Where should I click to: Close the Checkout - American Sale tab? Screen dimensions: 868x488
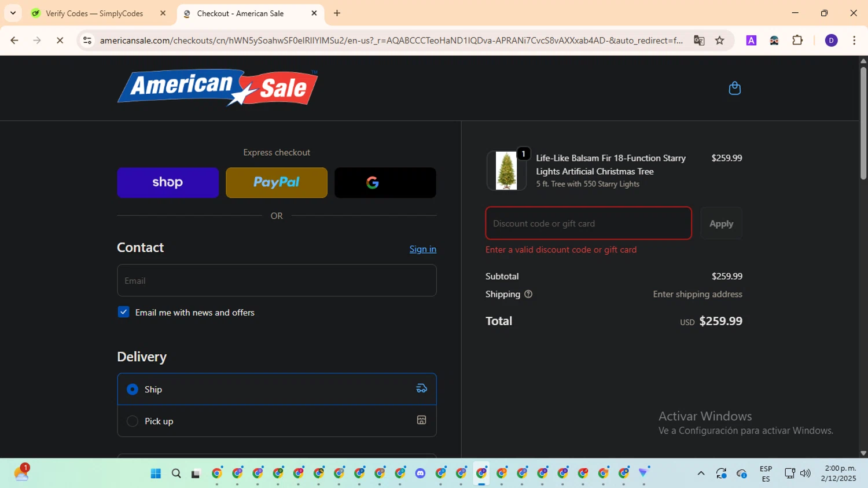click(314, 13)
